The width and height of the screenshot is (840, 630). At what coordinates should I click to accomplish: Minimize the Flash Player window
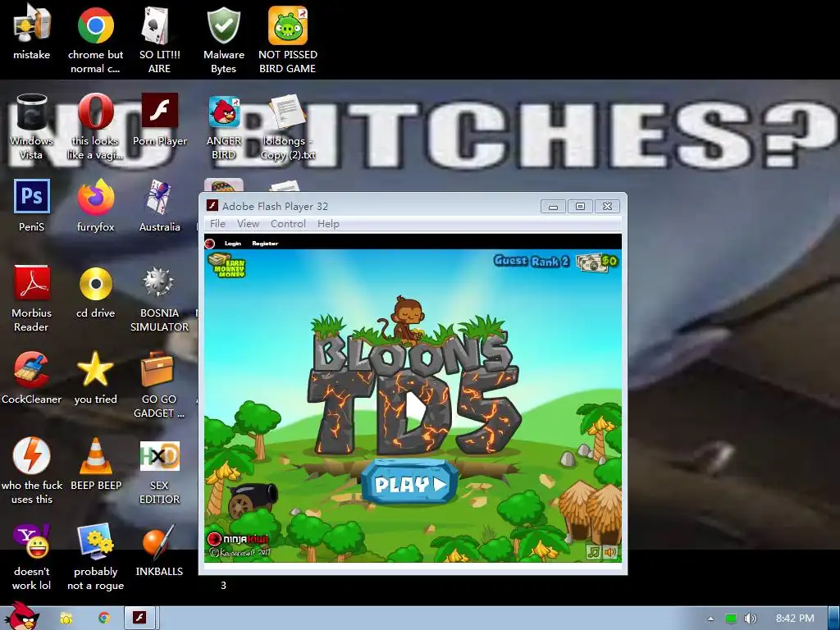tap(553, 206)
